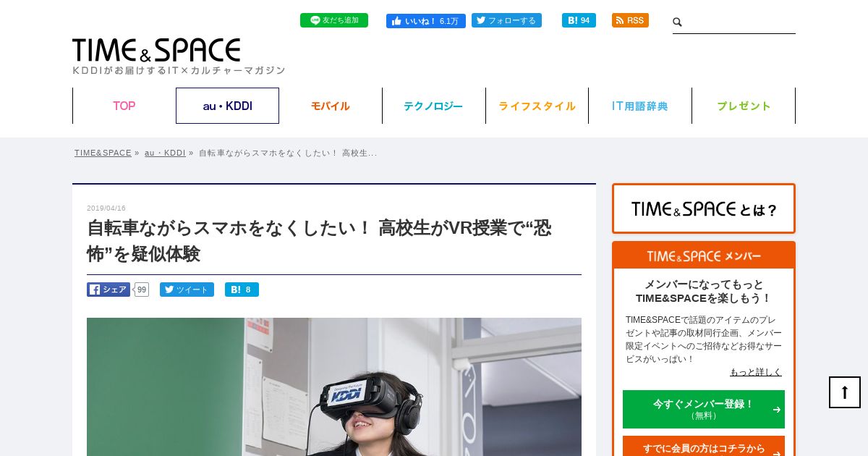The image size is (868, 456).
Task: Click the Hatena bookmark 8 button
Action: [x=242, y=290]
